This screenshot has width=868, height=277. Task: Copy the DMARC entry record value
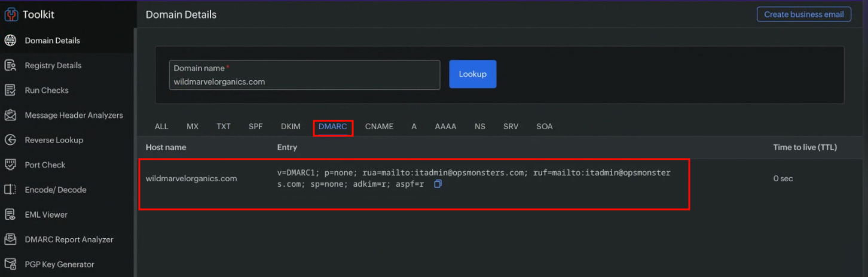click(x=438, y=184)
